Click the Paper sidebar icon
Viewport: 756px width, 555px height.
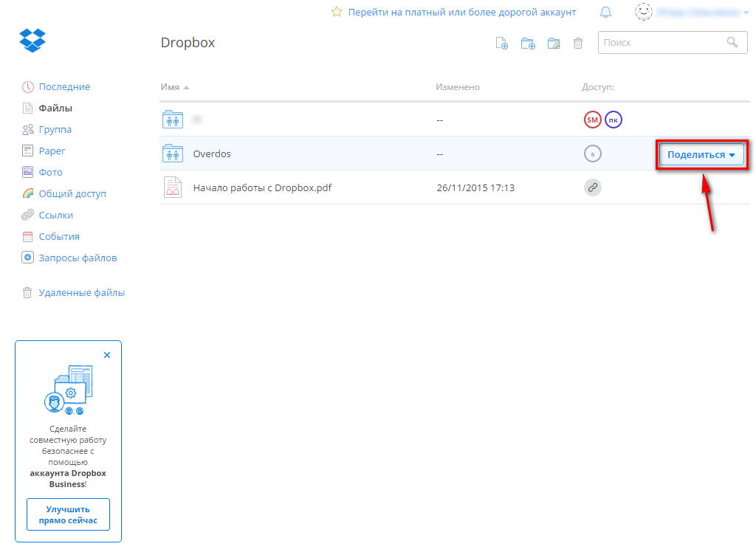(28, 151)
